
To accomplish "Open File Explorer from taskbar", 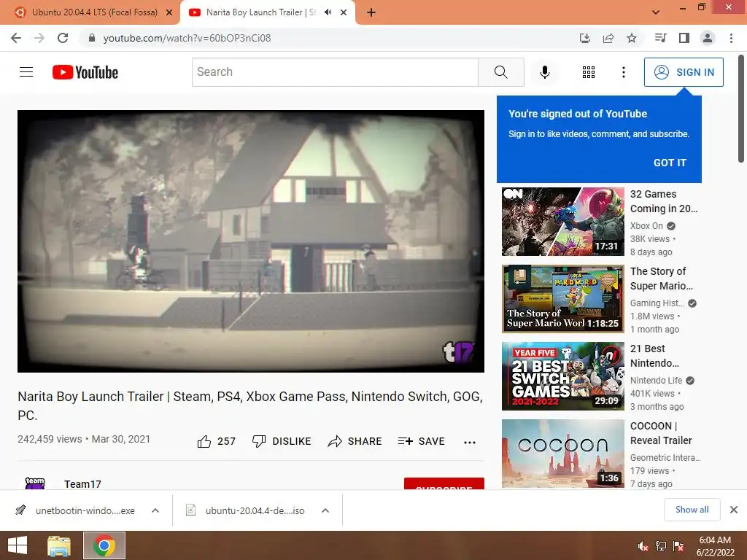I will (x=60, y=545).
